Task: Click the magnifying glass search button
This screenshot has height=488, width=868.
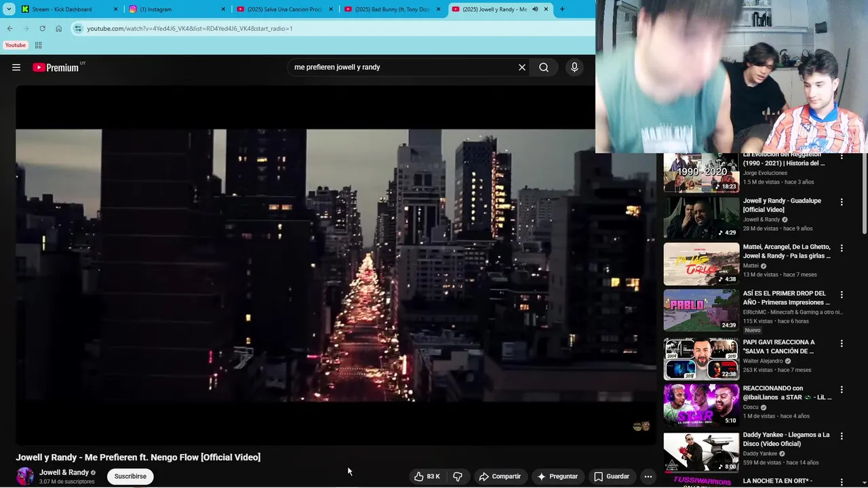Action: [x=544, y=67]
